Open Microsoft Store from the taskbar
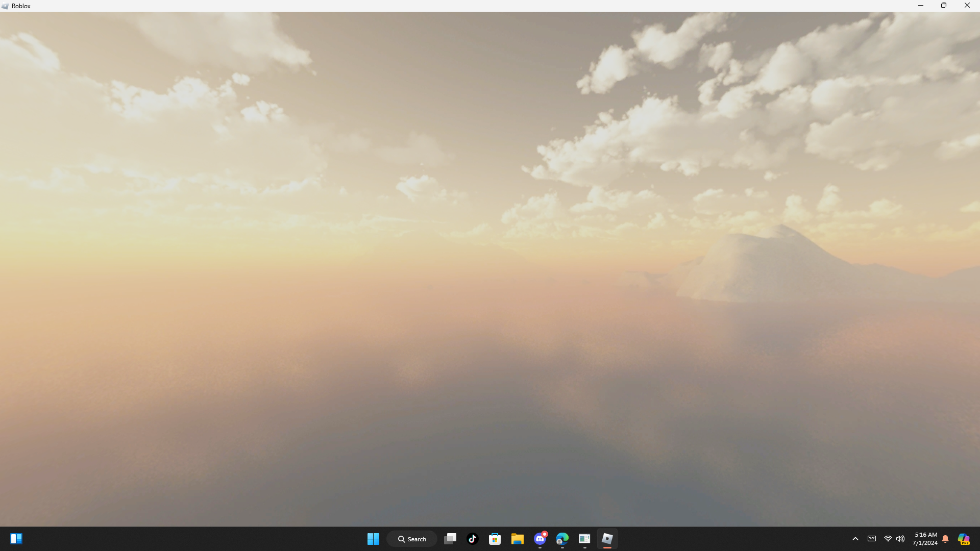Screen dimensions: 980x551 [495, 539]
